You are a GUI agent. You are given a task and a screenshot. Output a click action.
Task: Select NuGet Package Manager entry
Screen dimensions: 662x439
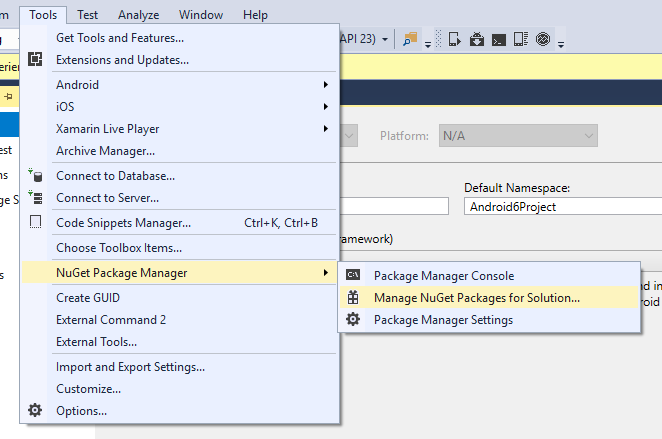tap(179, 273)
